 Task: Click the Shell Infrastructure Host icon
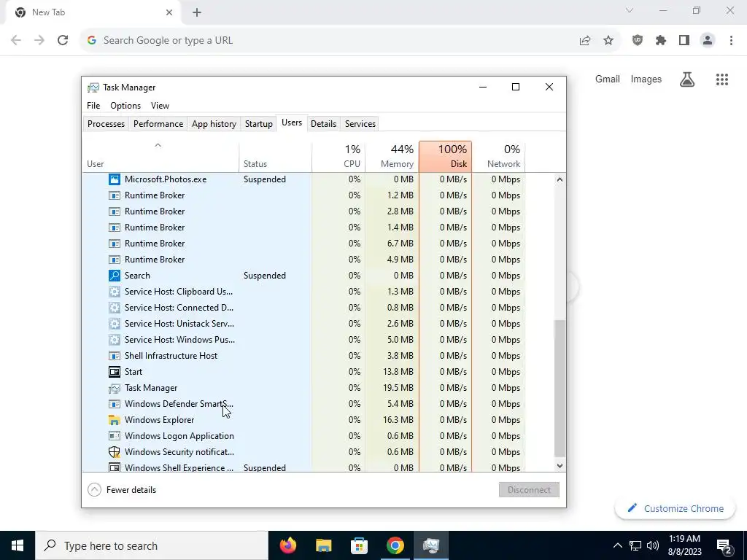point(115,356)
